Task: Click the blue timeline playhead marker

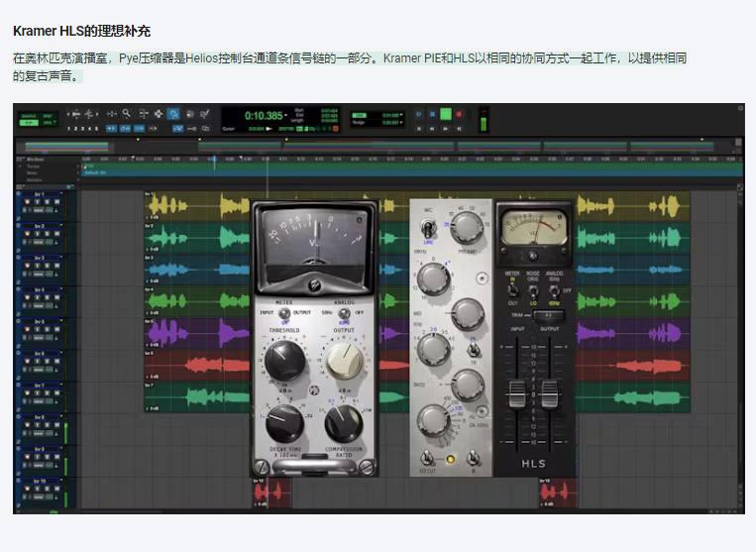Action: coord(214,160)
